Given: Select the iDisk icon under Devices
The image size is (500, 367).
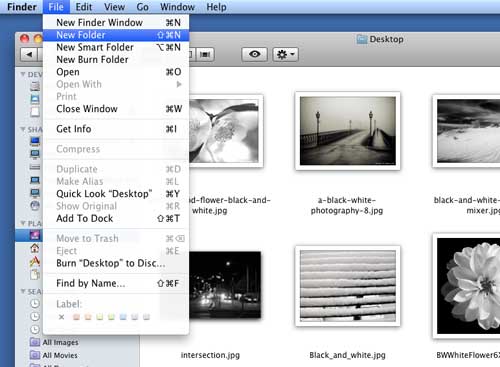Looking at the screenshot, I should 35,99.
